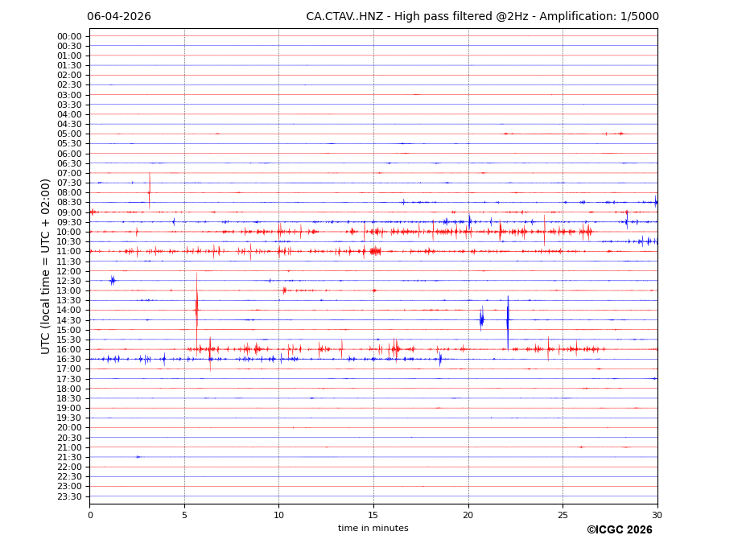746x560 pixels.
Task: Click the date label 06-04-2026
Action: [119, 17]
